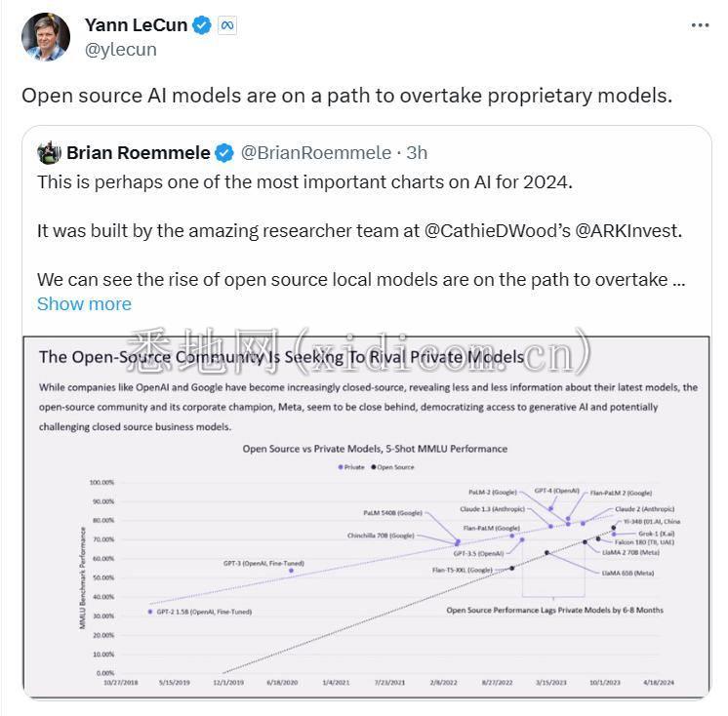Click the GPT-4 (OpenAI) data point
Image resolution: width=728 pixels, height=716 pixels.
point(550,509)
